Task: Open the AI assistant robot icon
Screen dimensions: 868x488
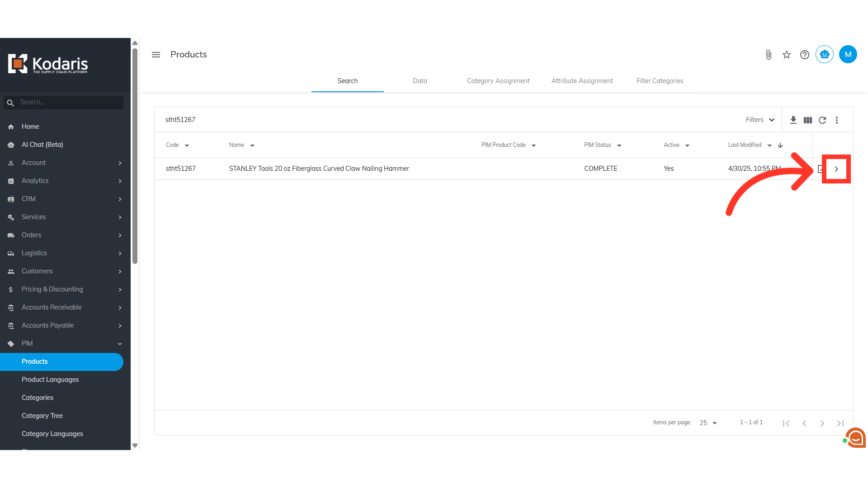Action: 825,55
